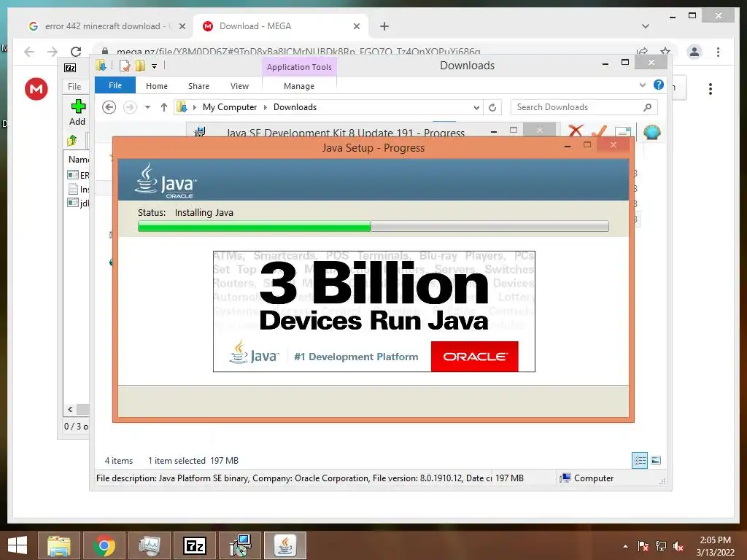Expand path arrow after My Computer
Screen dimensions: 747x560
tap(266, 108)
